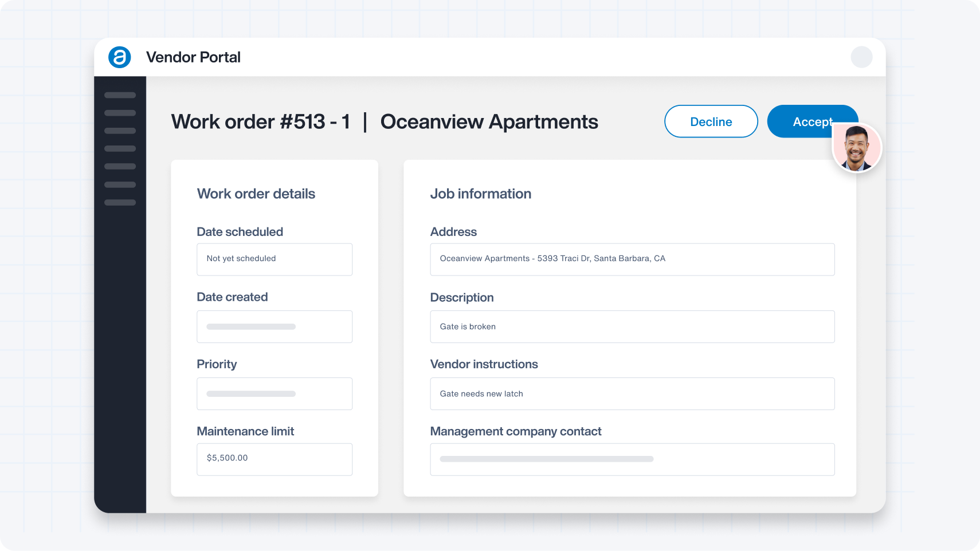Select the Description field "Gate is broken"
The height and width of the screenshot is (551, 980).
pos(632,326)
